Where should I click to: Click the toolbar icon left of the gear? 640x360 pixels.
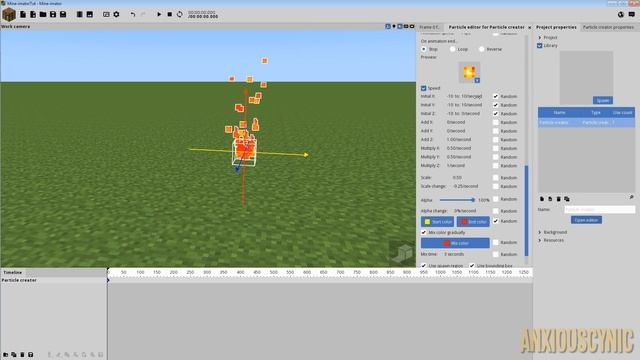(106, 15)
